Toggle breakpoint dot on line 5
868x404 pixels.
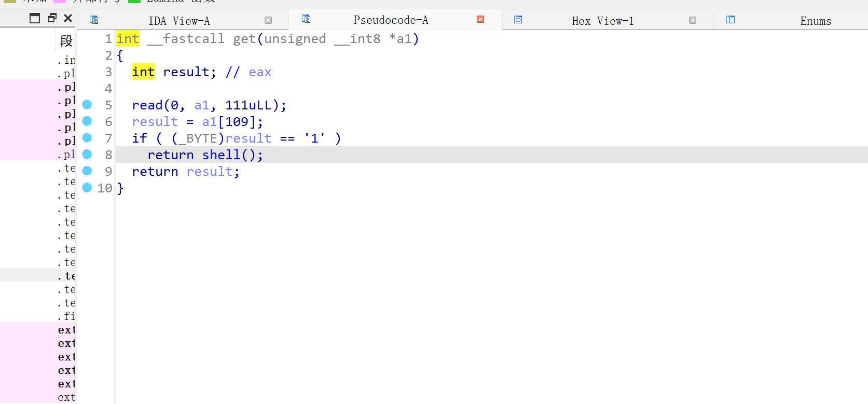pos(87,105)
